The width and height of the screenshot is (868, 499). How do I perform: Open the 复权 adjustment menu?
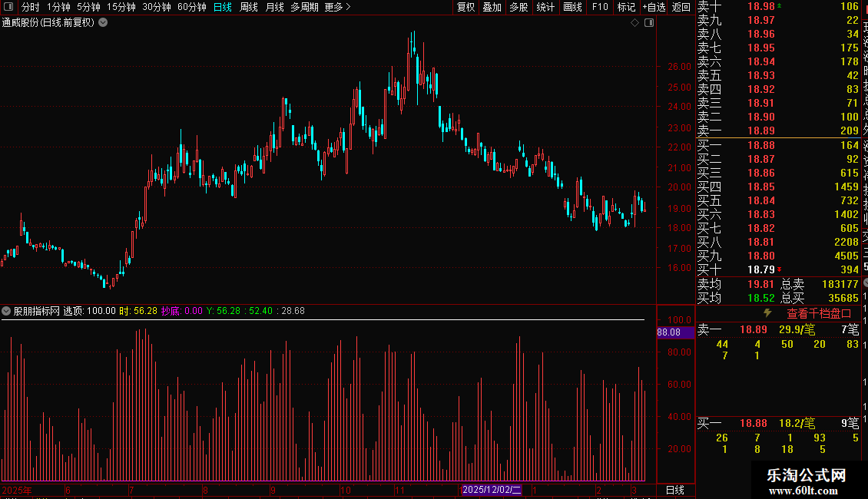tap(465, 7)
